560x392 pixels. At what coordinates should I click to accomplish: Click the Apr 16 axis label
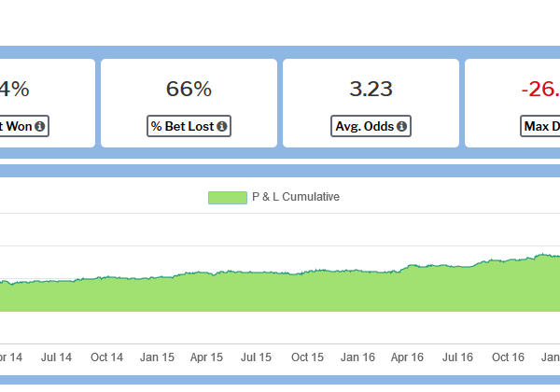[407, 357]
